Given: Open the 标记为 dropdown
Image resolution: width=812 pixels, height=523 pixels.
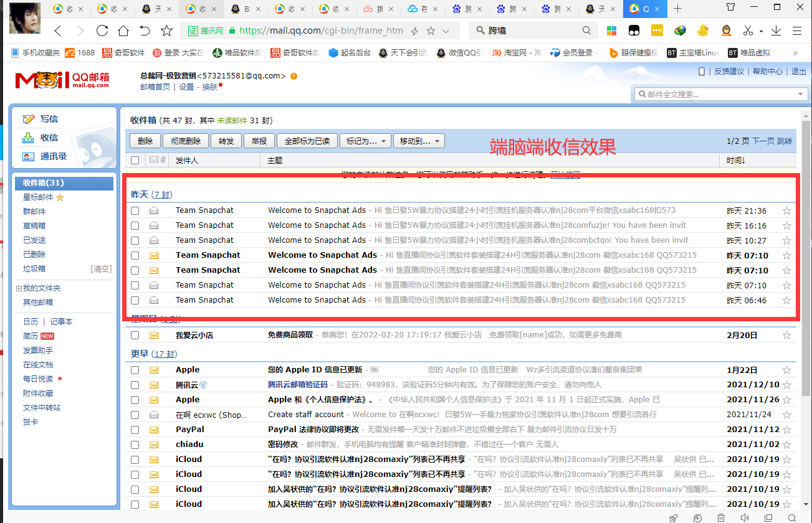Looking at the screenshot, I should (x=366, y=141).
